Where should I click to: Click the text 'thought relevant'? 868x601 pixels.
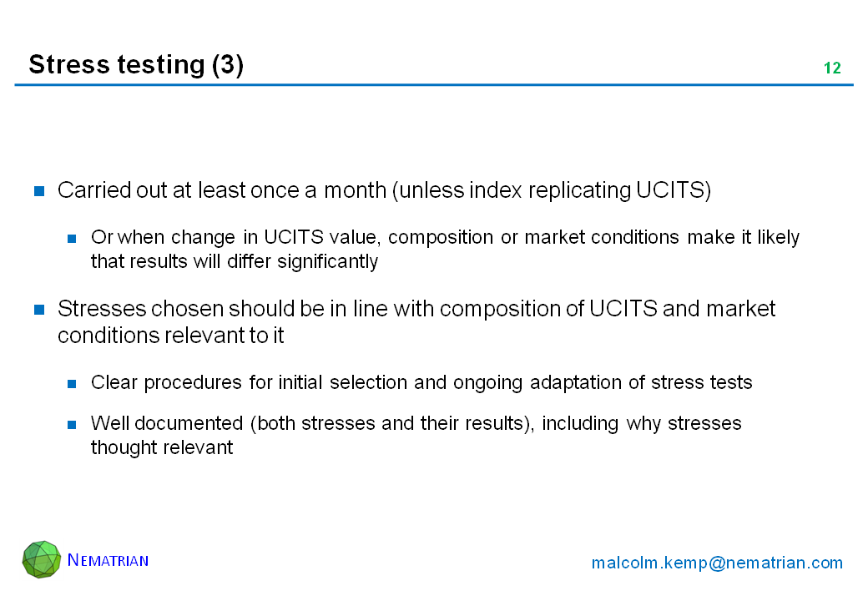tap(162, 447)
